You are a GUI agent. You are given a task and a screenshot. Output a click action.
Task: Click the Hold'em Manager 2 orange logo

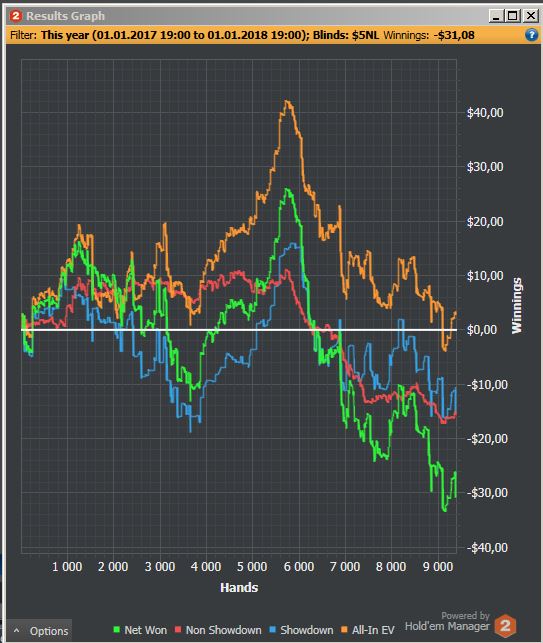505,625
